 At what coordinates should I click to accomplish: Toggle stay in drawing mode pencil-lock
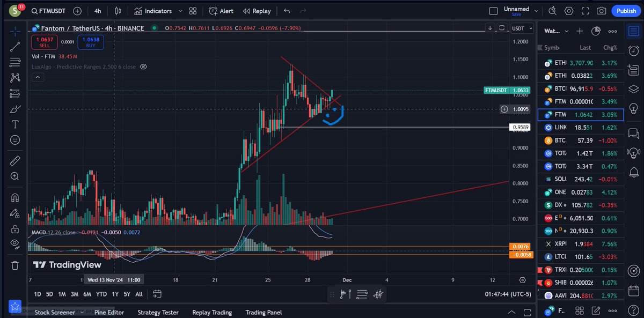[x=15, y=213]
